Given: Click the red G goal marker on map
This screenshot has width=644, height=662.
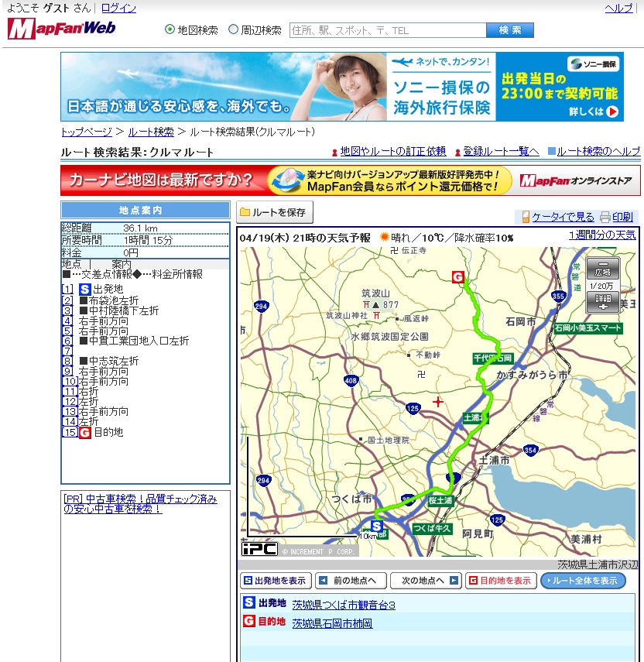Looking at the screenshot, I should point(458,277).
